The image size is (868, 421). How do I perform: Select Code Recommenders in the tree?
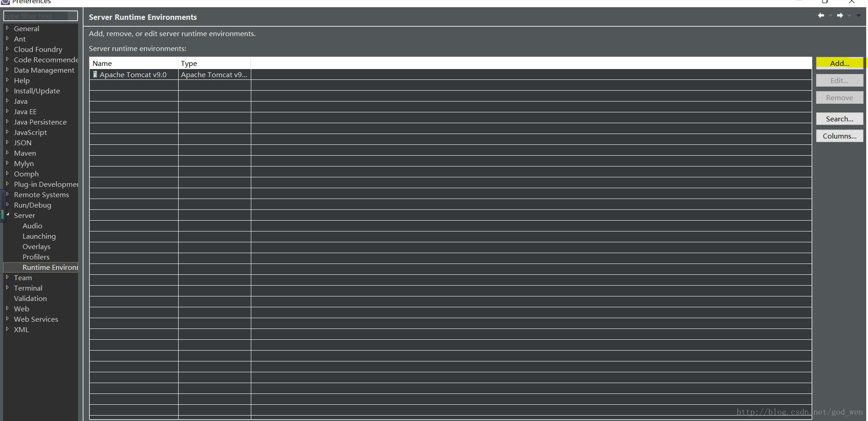tap(46, 60)
